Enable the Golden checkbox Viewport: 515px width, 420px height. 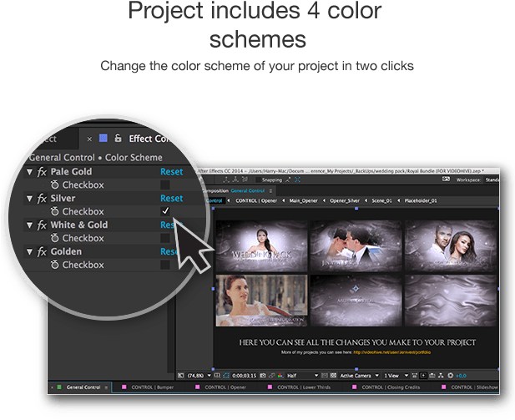click(165, 265)
